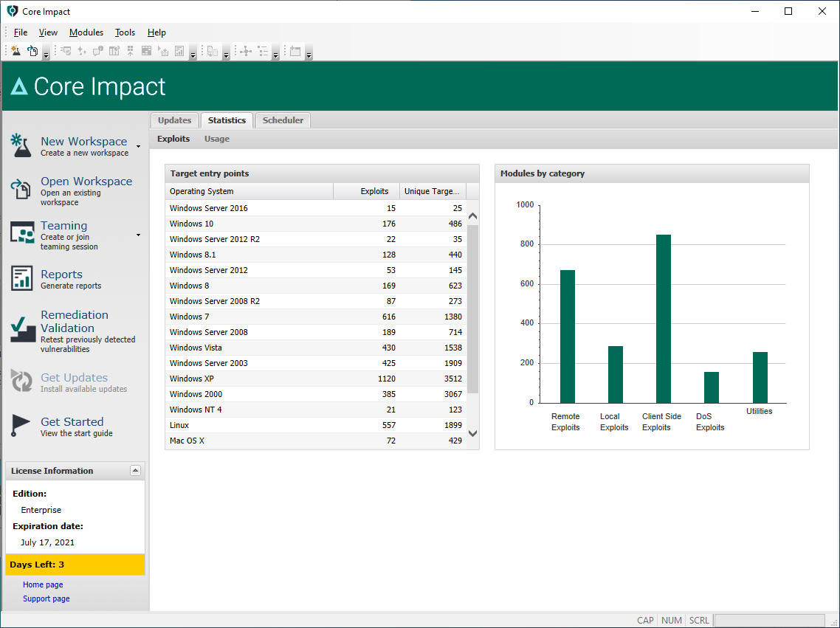Collapse the License Information panel
The width and height of the screenshot is (840, 628).
tap(135, 471)
